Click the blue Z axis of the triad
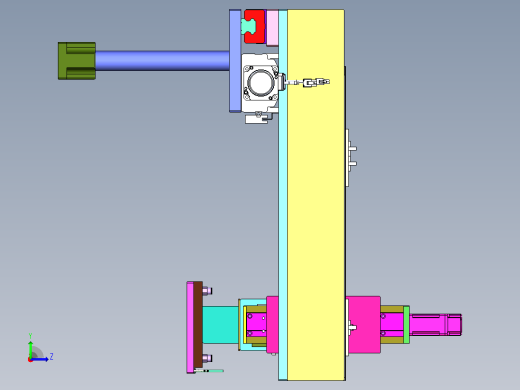The image size is (520, 390). [39, 359]
